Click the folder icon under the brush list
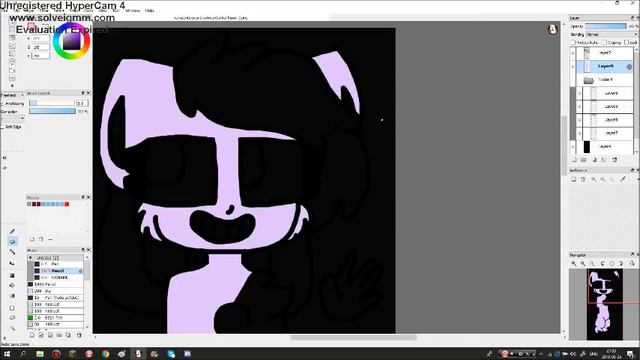Image resolution: width=640 pixels, height=360 pixels. point(59,336)
